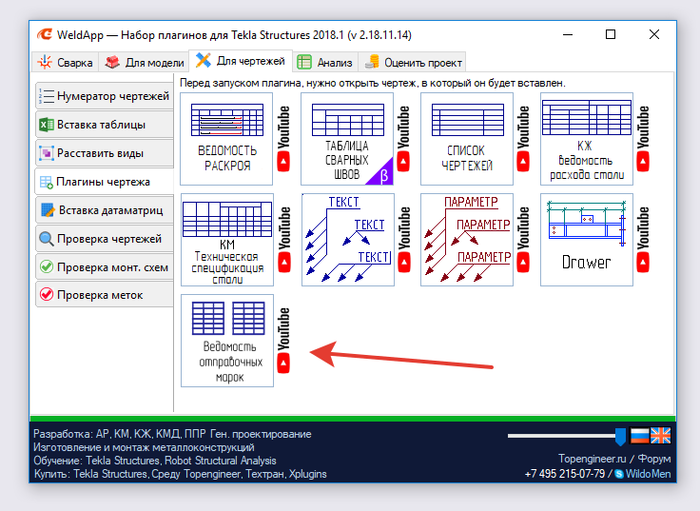Launch the ВЕДОМОСТЬ РАСКРОЯ plugin tile
This screenshot has height=511, width=700.
pos(226,139)
